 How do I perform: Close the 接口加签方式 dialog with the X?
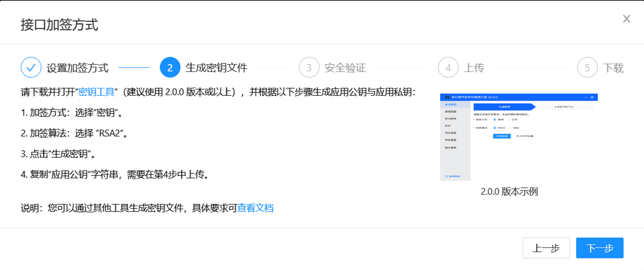click(626, 19)
